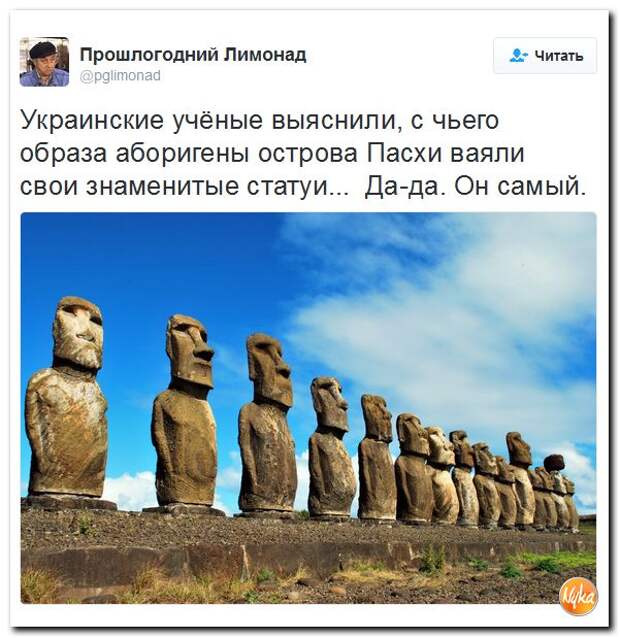Screen dimensions: 620x638
Task: Click the fourth moai statue from left
Action: click(x=331, y=446)
